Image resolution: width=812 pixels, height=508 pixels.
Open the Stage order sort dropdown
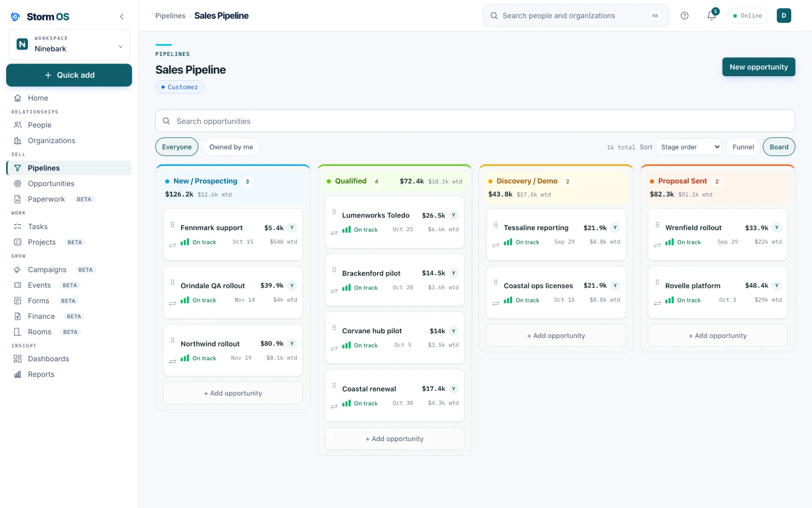(x=689, y=147)
